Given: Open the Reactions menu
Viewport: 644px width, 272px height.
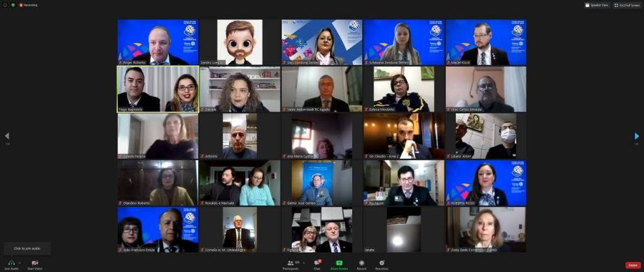Looking at the screenshot, I should click(x=382, y=263).
